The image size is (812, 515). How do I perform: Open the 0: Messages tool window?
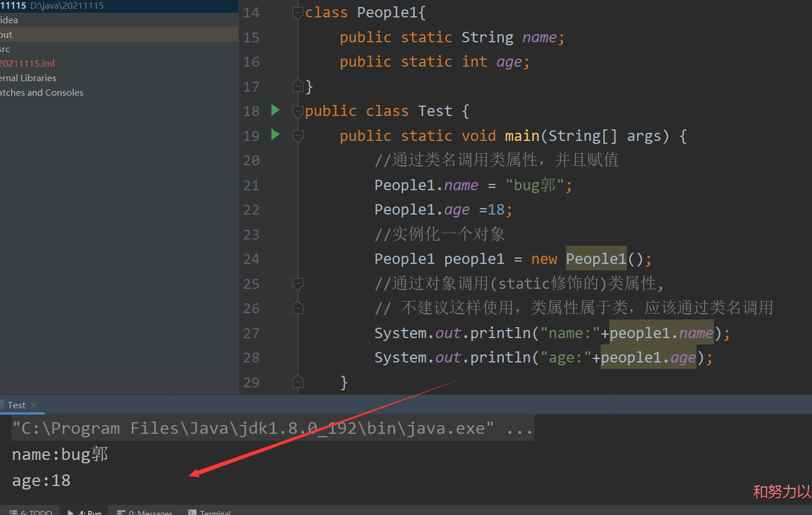pos(145,512)
